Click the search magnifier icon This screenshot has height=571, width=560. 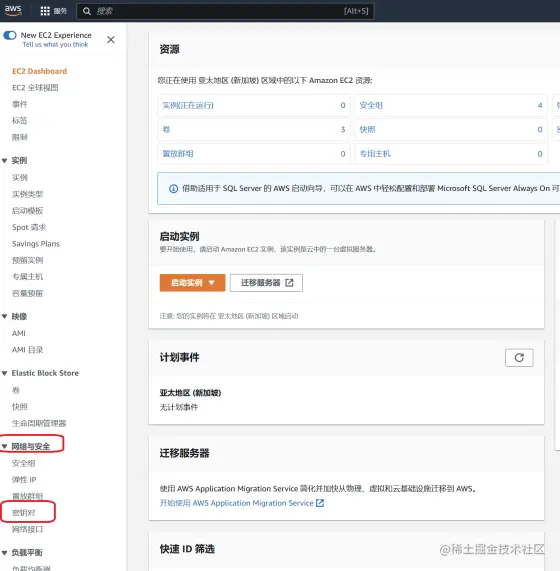tap(87, 11)
